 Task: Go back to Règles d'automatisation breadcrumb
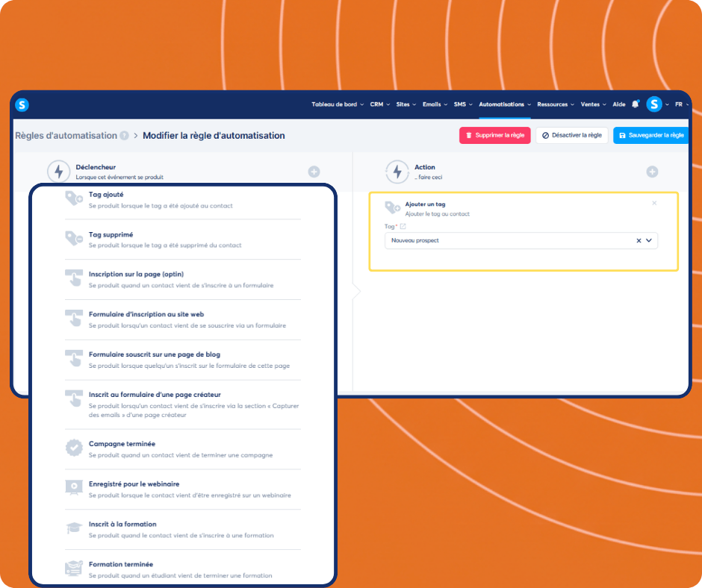[66, 136]
